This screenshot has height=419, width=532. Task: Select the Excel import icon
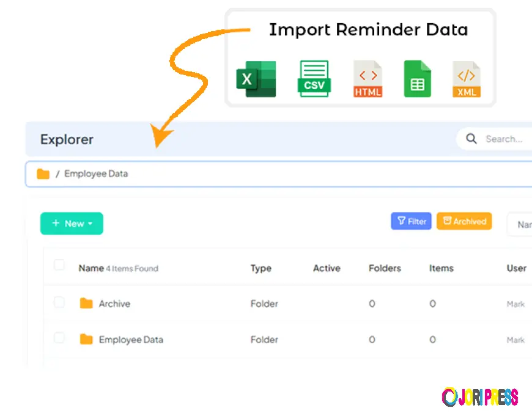256,78
